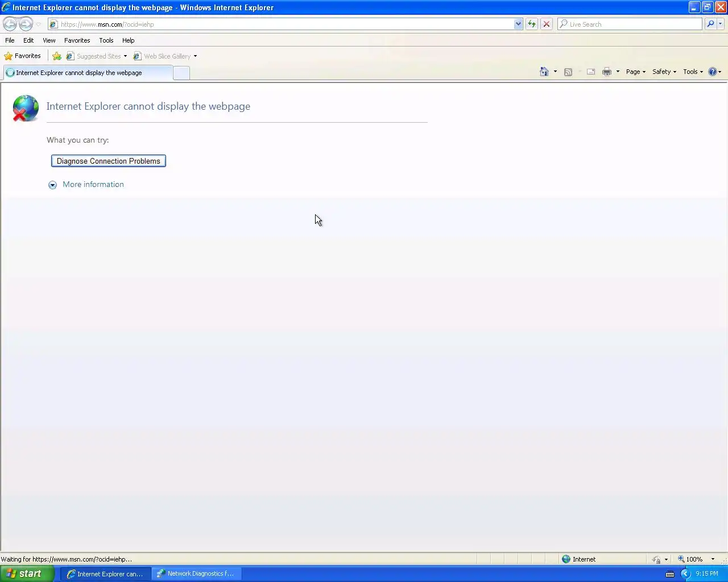Open the Edit menu

(28, 40)
